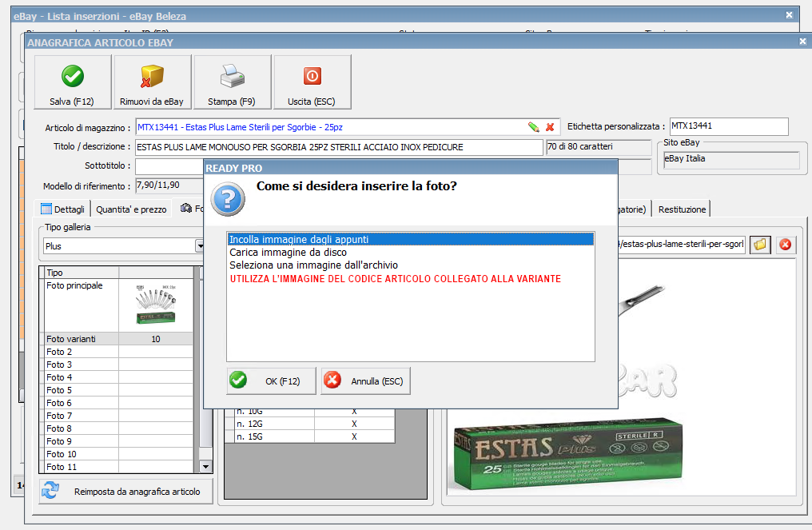The image size is (812, 530).
Task: Click the folder browse icon next to image path
Action: (760, 244)
